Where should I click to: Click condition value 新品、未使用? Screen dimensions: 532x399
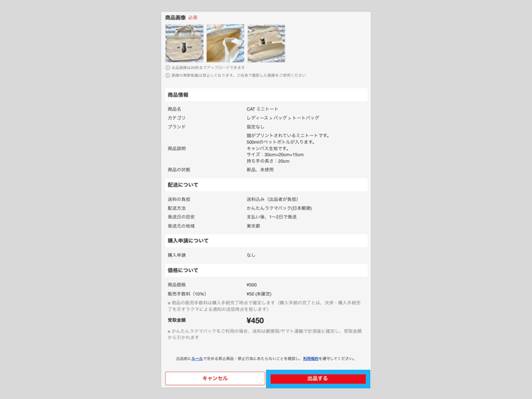tap(260, 170)
